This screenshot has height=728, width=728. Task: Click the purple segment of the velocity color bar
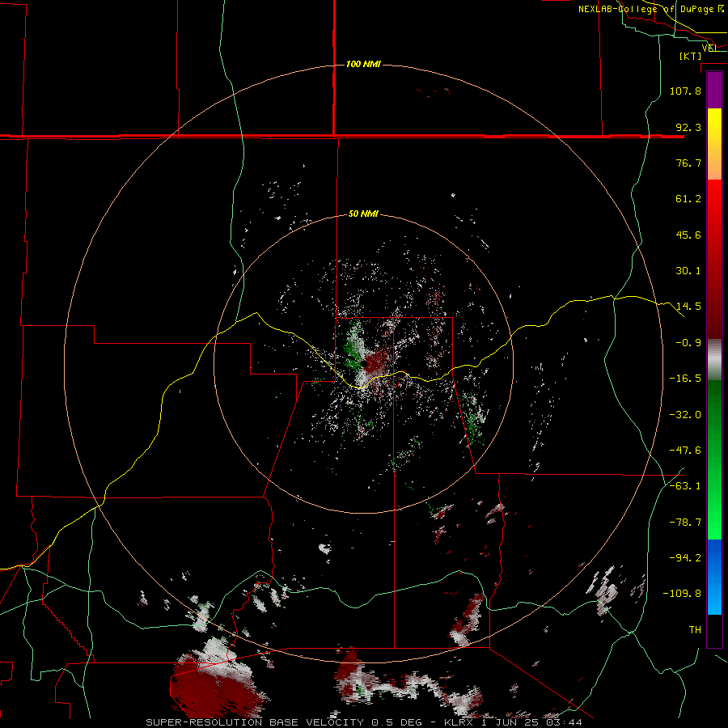tap(714, 91)
